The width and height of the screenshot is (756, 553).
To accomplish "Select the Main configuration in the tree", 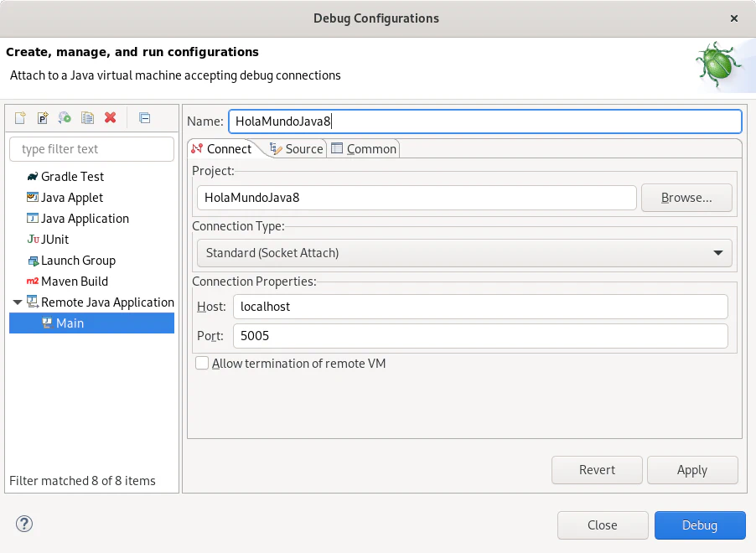I will [x=70, y=323].
